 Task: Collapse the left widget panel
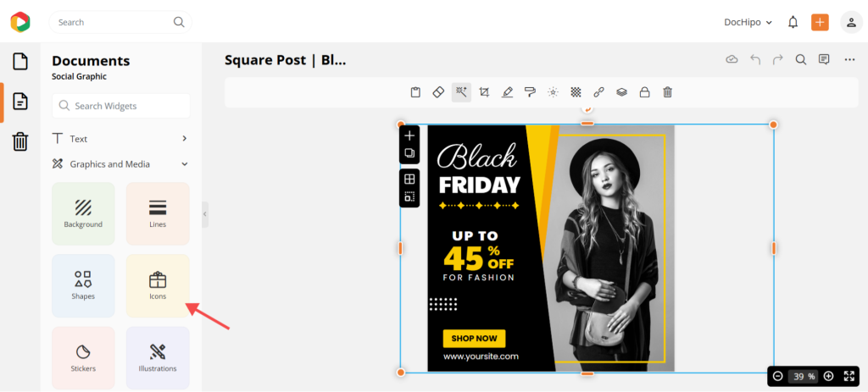[x=205, y=214]
